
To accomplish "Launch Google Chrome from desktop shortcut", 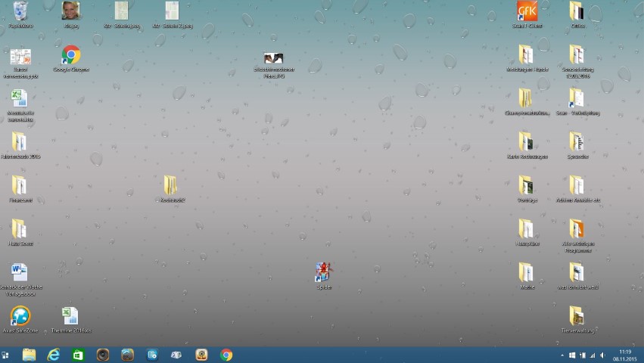I will pos(71,55).
